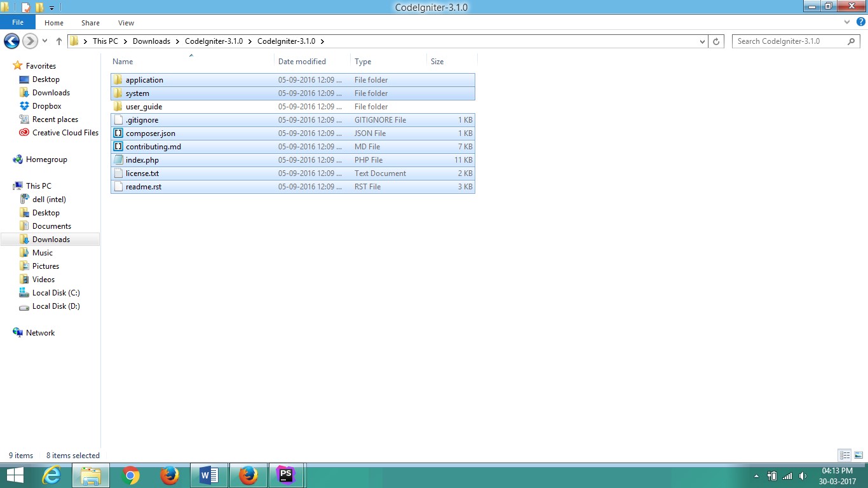Select the license.txt file

[x=293, y=173]
